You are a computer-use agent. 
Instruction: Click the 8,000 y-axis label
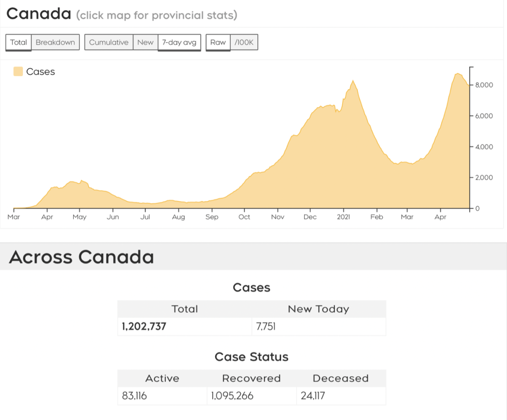click(x=484, y=85)
